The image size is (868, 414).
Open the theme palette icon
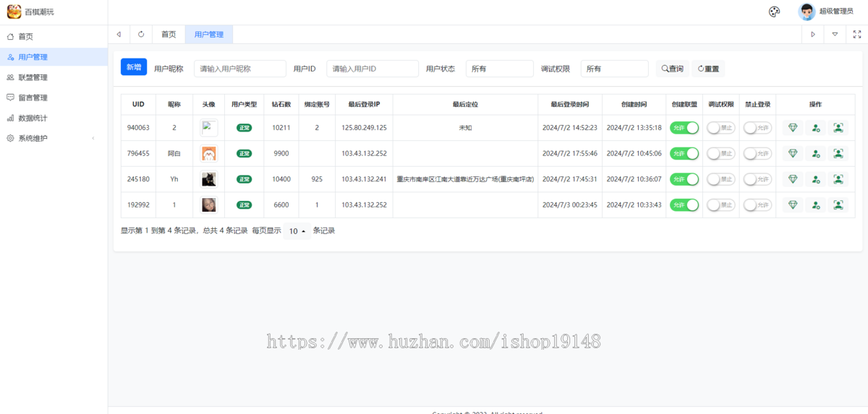coord(774,12)
